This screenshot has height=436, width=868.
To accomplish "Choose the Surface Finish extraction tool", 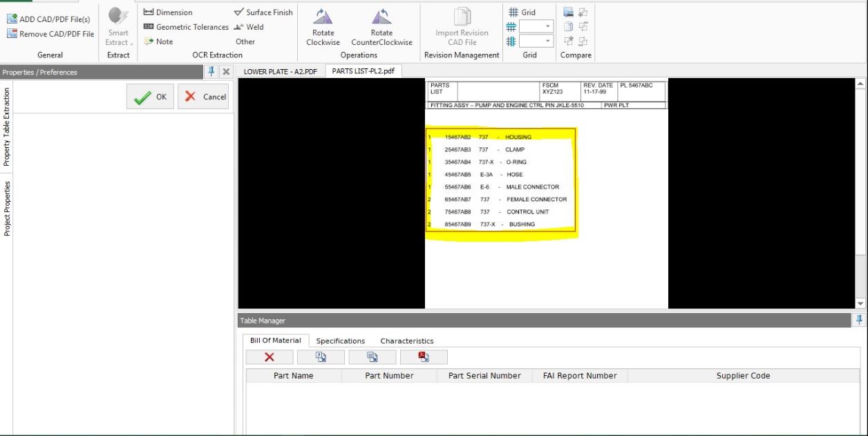I will [x=263, y=12].
